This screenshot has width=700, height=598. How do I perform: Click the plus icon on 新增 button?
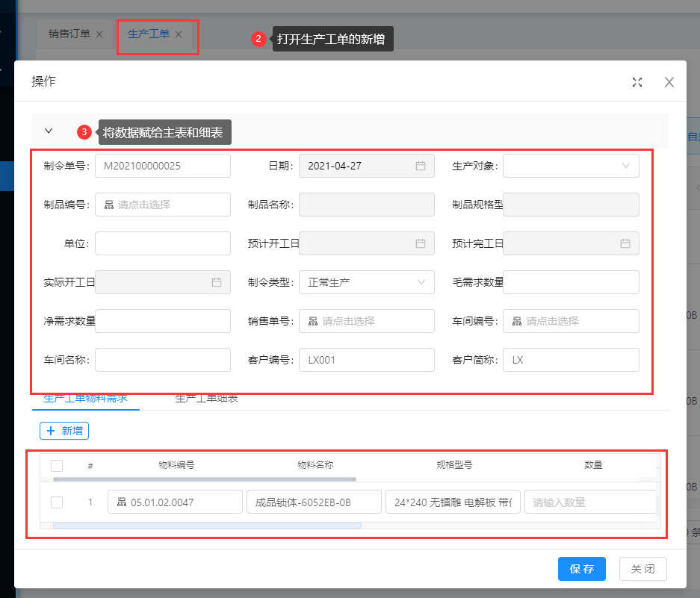coord(51,431)
